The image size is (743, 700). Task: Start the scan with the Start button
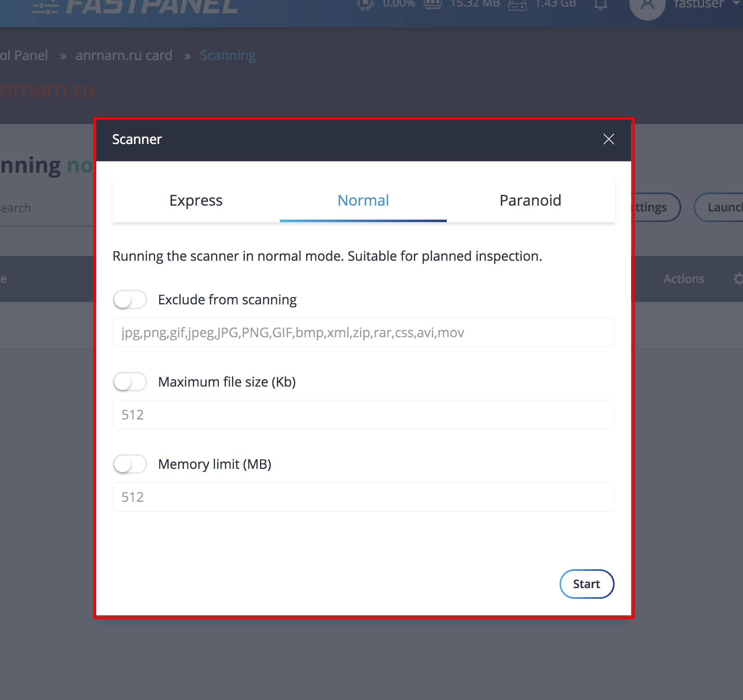click(x=587, y=584)
